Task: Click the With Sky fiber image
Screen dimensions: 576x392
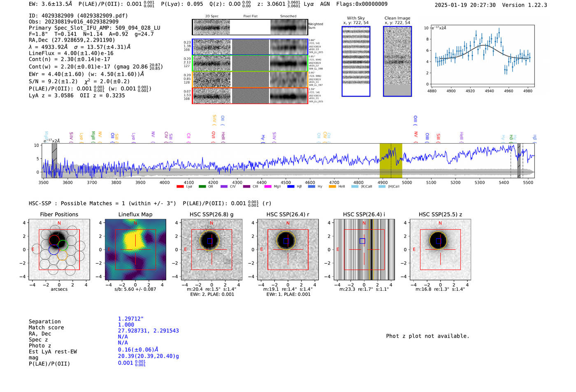Action: (x=356, y=61)
